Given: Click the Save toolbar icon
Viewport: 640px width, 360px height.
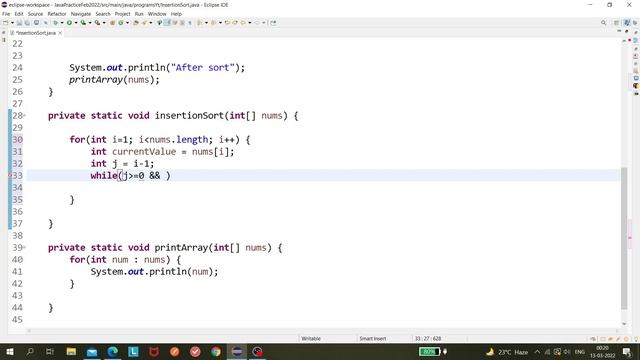Looking at the screenshot, I should [x=19, y=23].
